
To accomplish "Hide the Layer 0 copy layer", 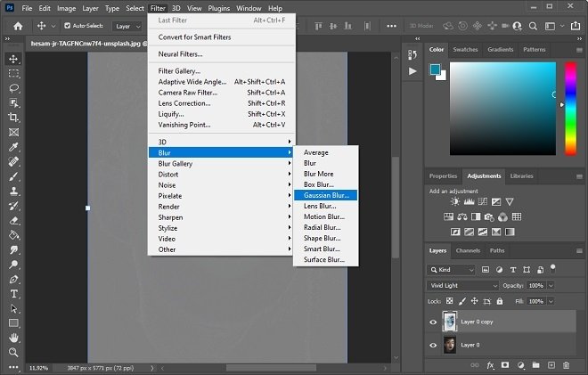I will click(433, 322).
